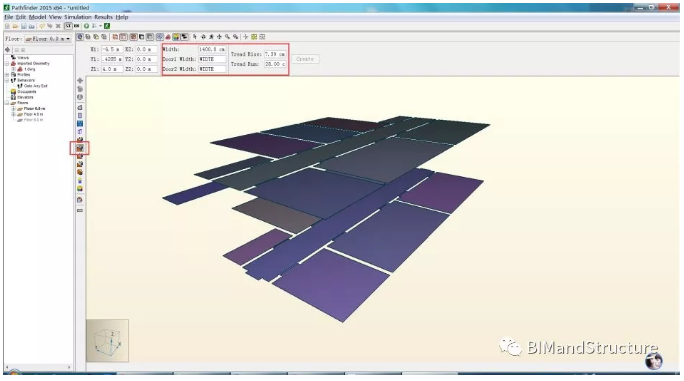Expand the Profiles tree node
This screenshot has height=381, width=684.
click(x=7, y=75)
